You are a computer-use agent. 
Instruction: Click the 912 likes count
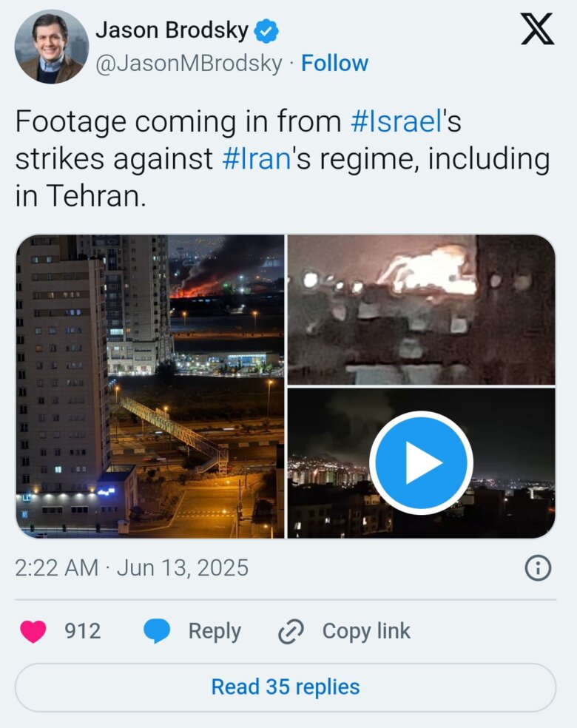click(x=83, y=631)
